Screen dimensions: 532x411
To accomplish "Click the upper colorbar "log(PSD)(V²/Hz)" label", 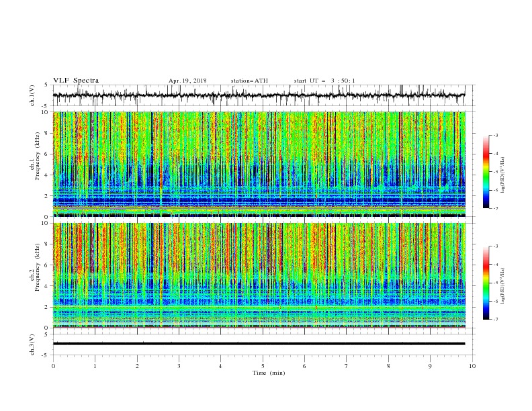I will [503, 175].
